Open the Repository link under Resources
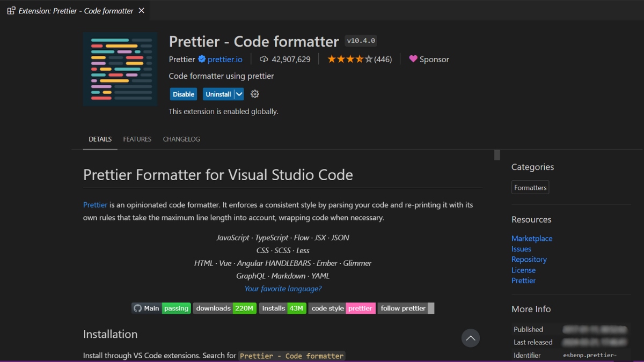The width and height of the screenshot is (644, 362). 529,259
